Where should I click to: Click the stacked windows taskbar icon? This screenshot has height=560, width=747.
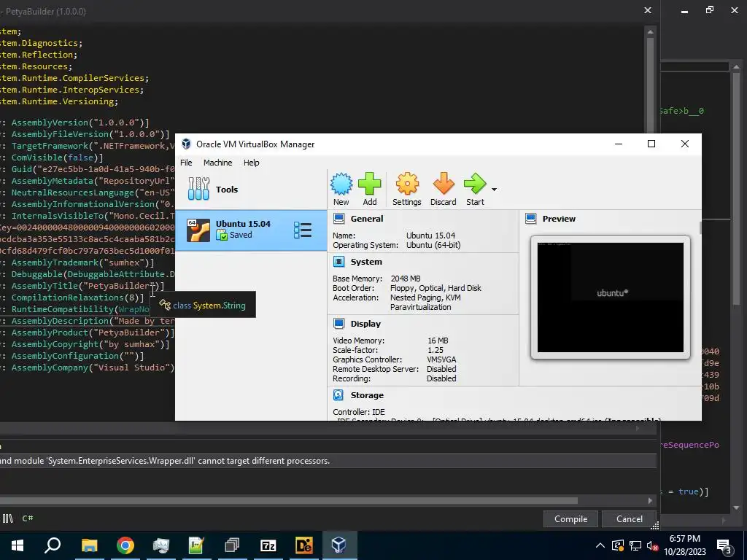(x=232, y=545)
